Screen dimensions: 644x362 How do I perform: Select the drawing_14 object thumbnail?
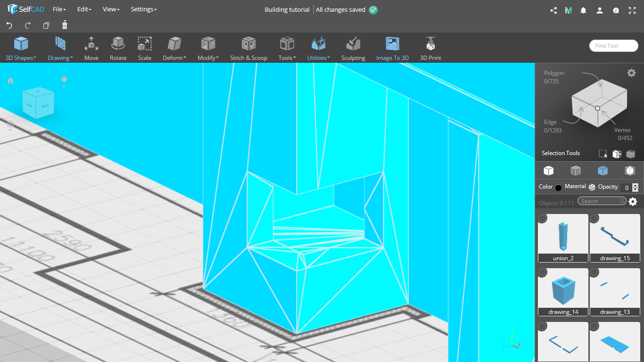point(563,292)
